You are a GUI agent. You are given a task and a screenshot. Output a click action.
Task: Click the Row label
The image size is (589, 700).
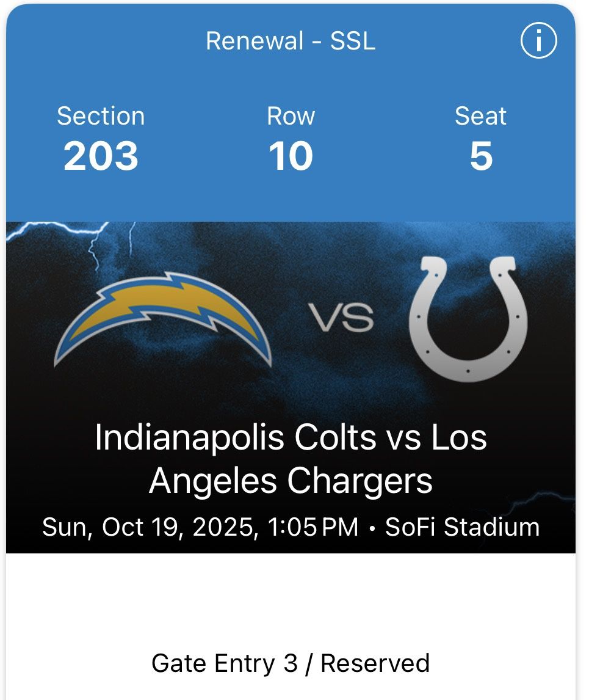click(x=291, y=116)
